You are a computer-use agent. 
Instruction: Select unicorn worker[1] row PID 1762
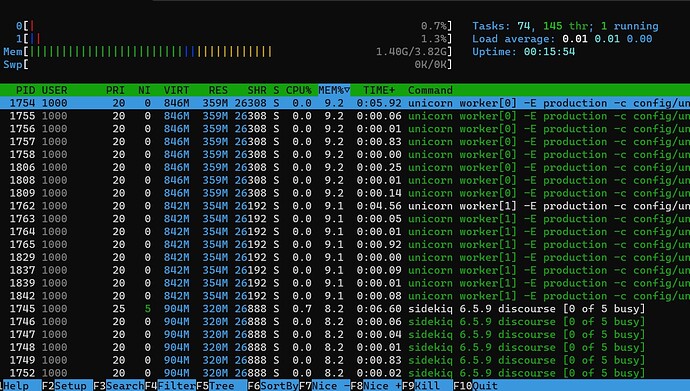(x=345, y=206)
